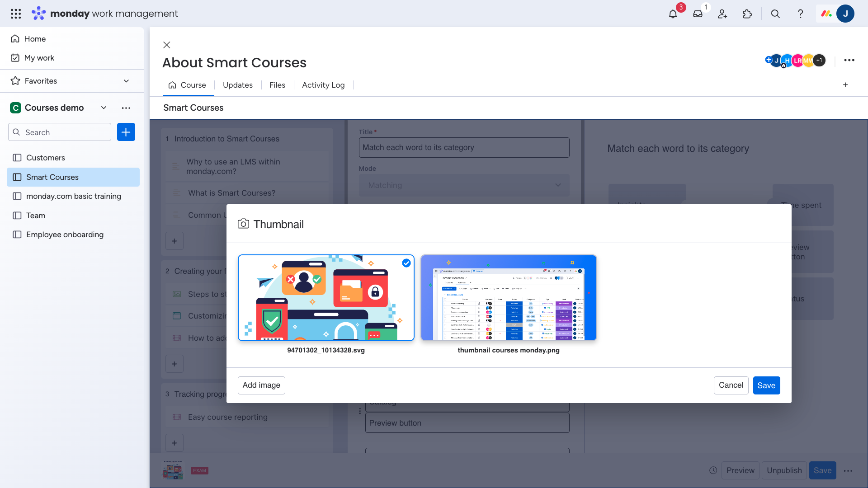Open the help question mark icon
Viewport: 868px width, 488px height.
pos(800,14)
